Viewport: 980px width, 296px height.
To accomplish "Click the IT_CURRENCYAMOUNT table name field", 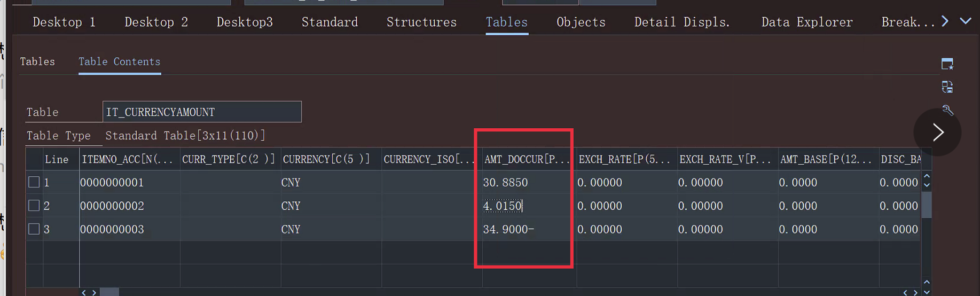I will pyautogui.click(x=201, y=112).
